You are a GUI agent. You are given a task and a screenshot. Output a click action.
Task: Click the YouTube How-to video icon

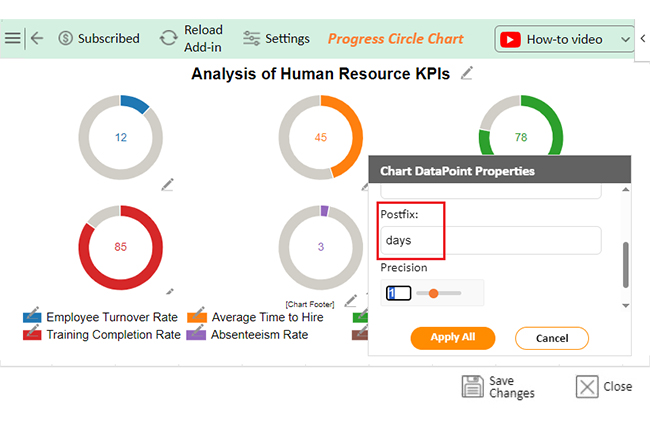[510, 40]
